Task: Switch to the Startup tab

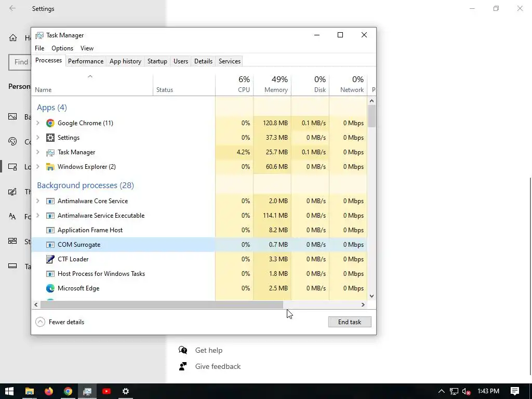Action: 157,61
